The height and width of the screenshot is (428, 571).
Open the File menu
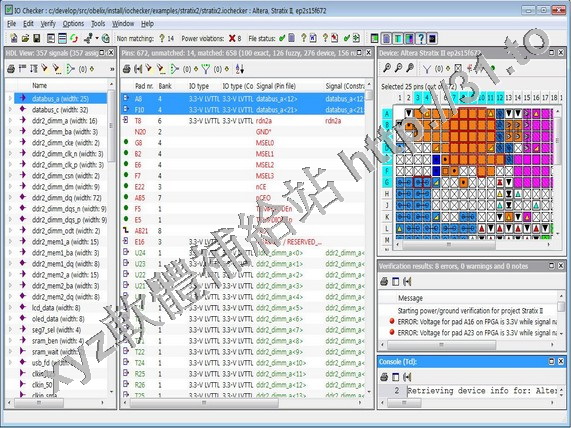[12, 24]
